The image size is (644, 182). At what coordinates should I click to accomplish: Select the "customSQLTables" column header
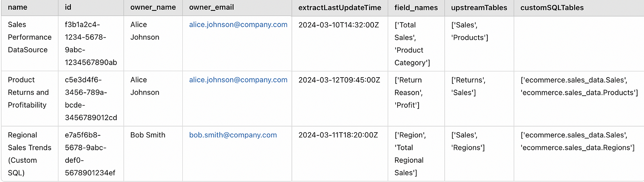pos(552,8)
